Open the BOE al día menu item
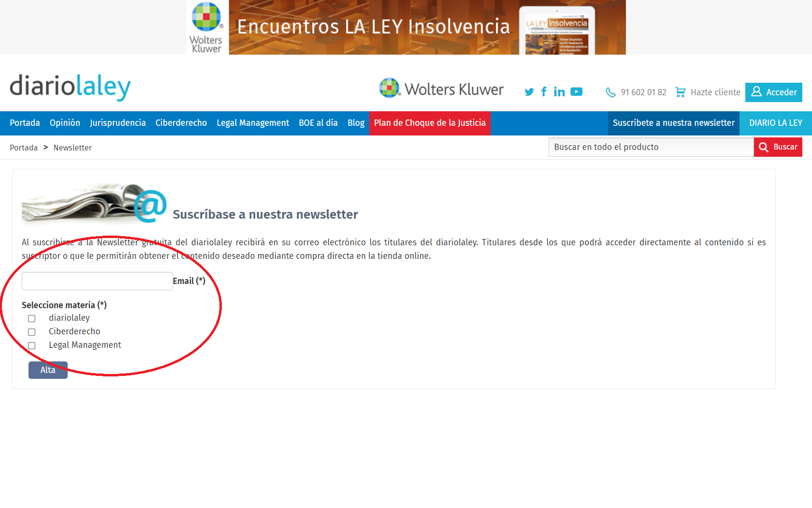812x508 pixels. [x=318, y=123]
